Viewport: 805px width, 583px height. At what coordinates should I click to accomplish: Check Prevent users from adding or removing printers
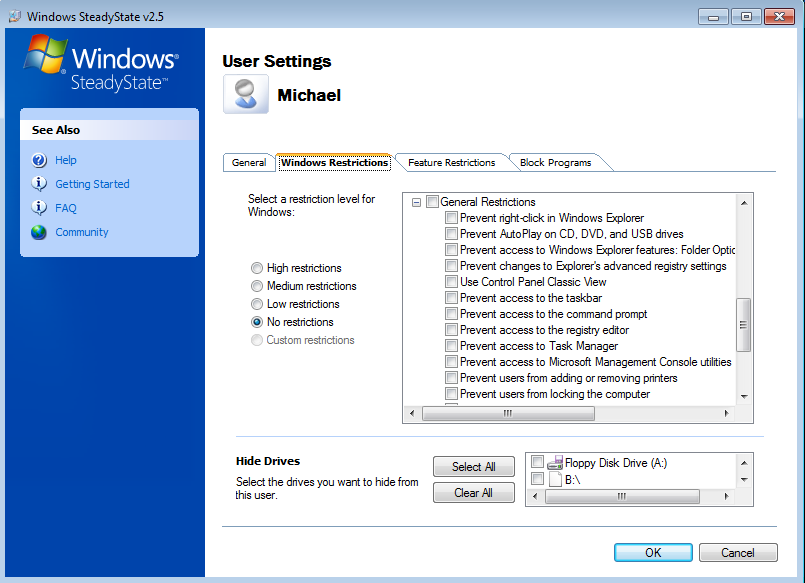coord(451,378)
